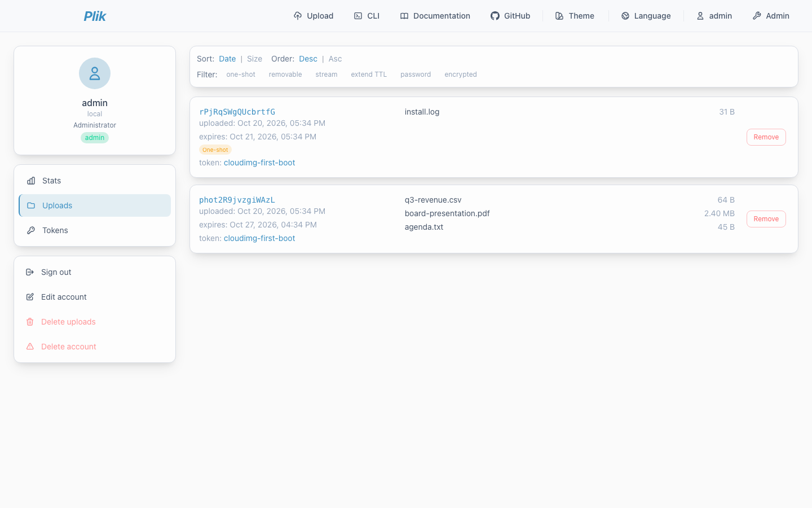The image size is (812, 508).
Task: Click the Edit account pencil icon
Action: [x=30, y=297]
